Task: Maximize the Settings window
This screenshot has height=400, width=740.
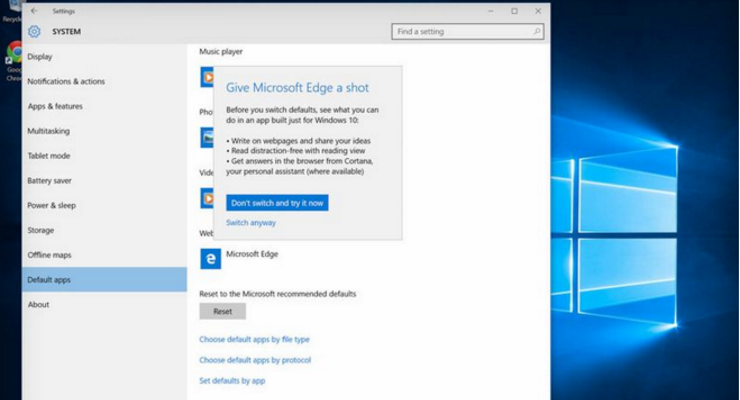Action: click(x=514, y=11)
